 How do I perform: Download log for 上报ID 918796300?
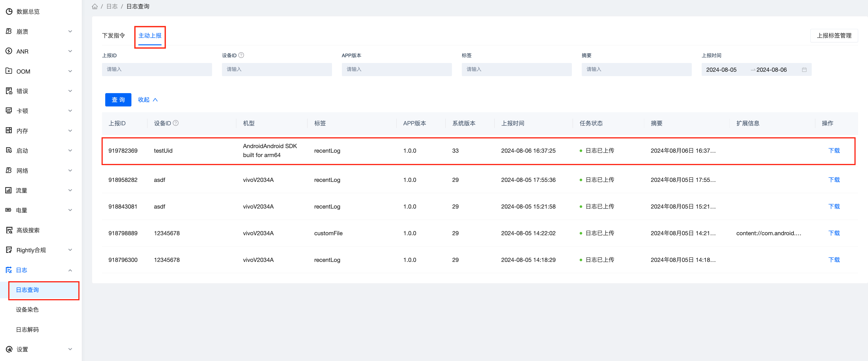point(834,260)
